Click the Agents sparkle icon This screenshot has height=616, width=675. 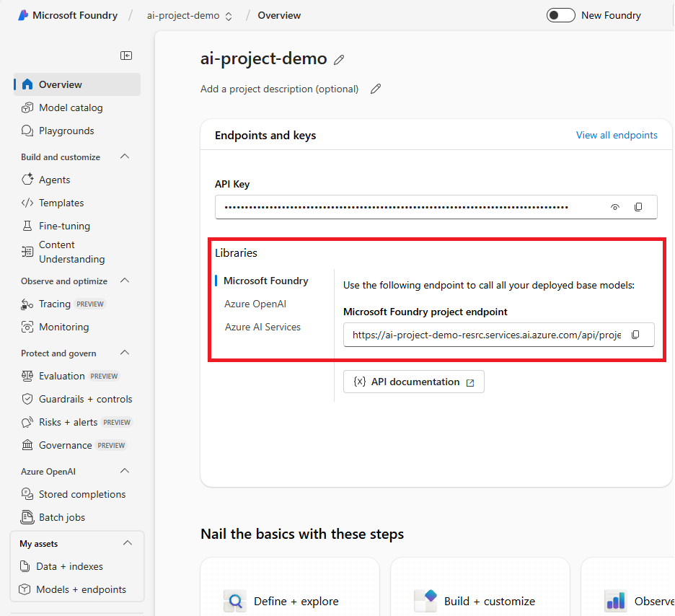click(x=27, y=180)
